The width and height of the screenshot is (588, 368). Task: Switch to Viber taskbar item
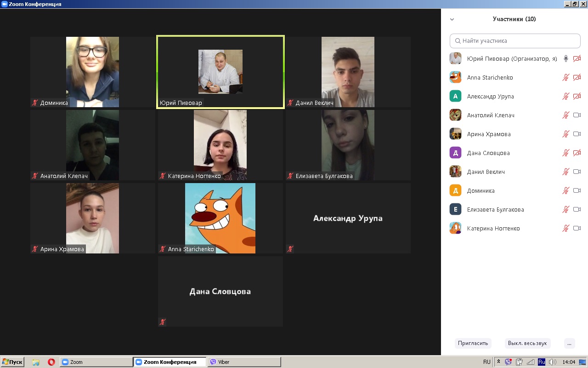coord(243,362)
